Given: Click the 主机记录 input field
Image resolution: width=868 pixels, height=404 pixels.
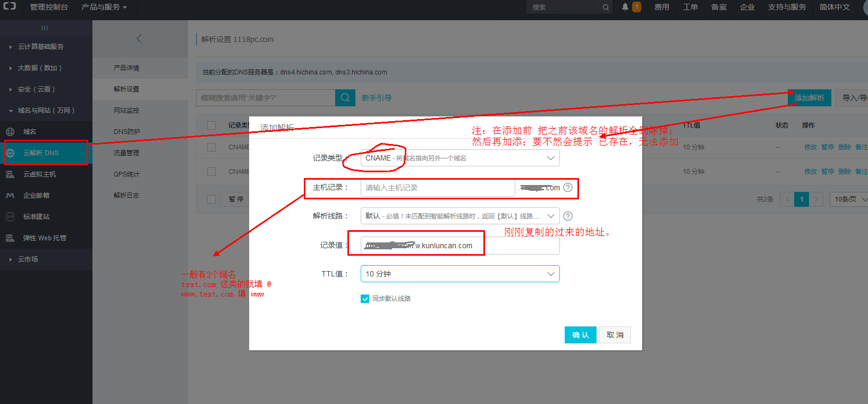Looking at the screenshot, I should (x=437, y=188).
